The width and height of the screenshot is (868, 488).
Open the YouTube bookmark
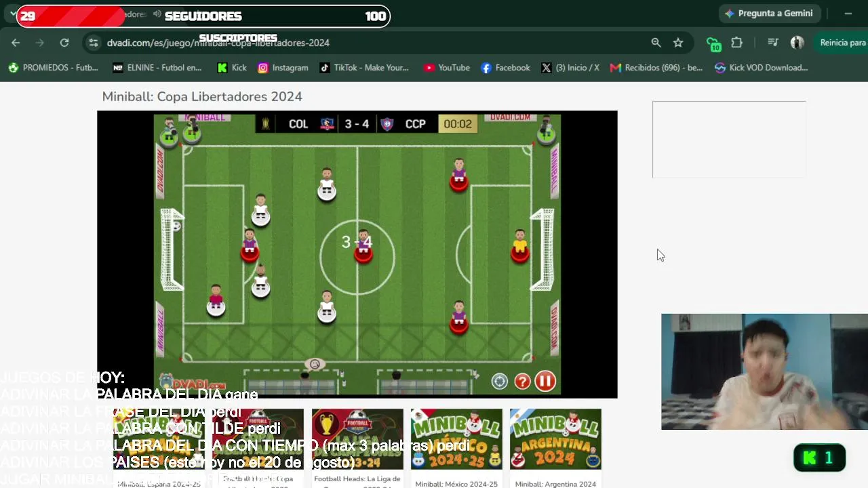[x=446, y=68]
